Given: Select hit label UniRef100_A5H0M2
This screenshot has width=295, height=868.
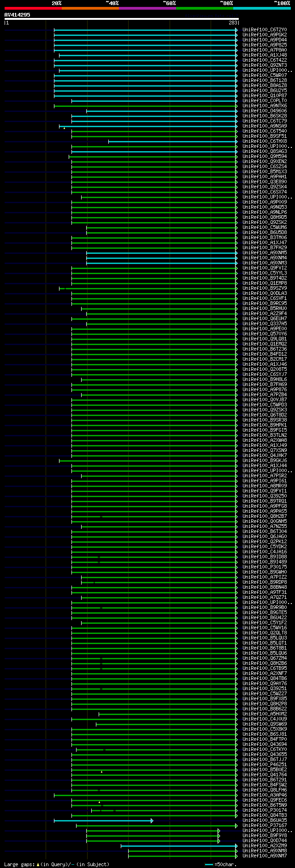Looking at the screenshot, I should click(x=265, y=714).
